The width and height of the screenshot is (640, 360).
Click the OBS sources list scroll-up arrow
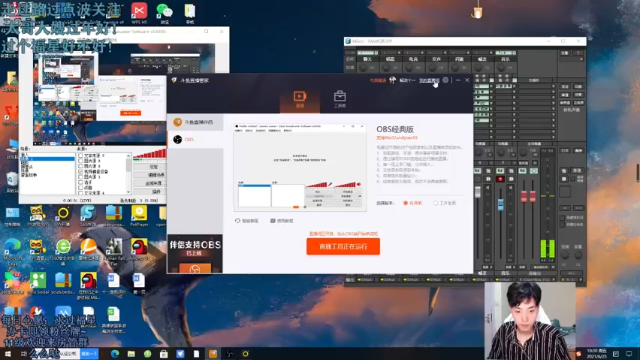tap(129, 156)
